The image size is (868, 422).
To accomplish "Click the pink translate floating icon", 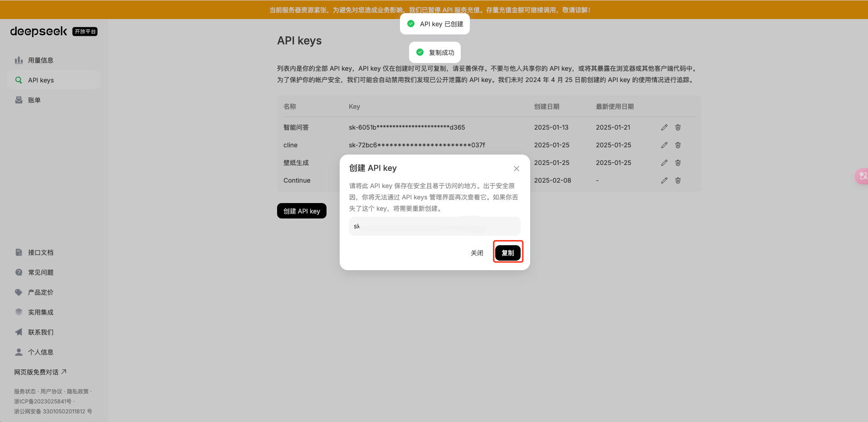I will pos(862,176).
